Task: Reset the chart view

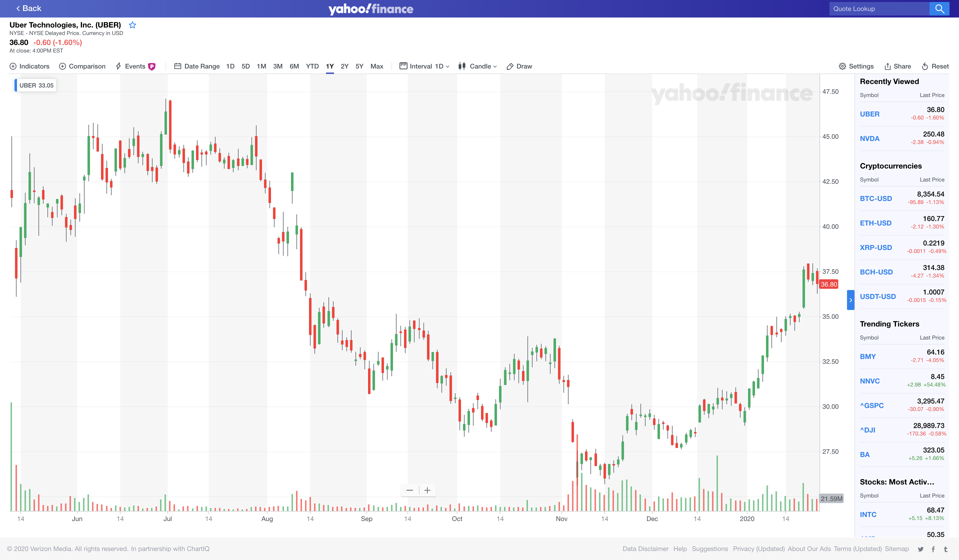Action: [935, 66]
